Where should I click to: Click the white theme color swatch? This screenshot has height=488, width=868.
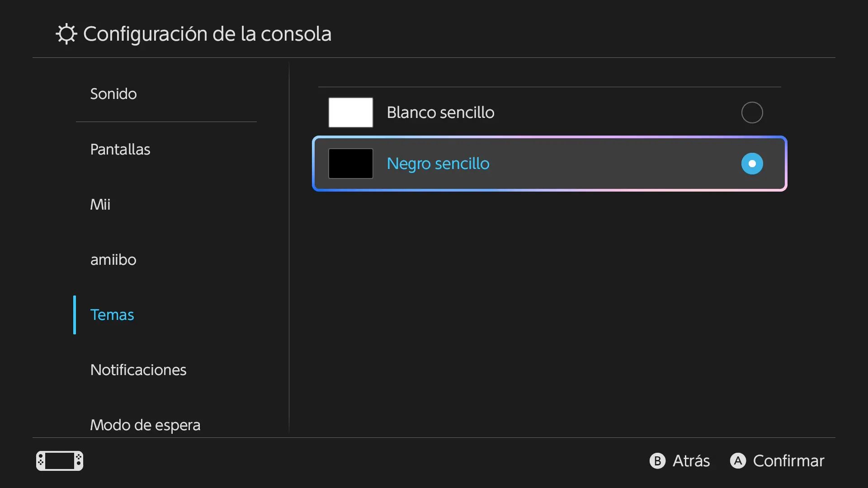[351, 113]
